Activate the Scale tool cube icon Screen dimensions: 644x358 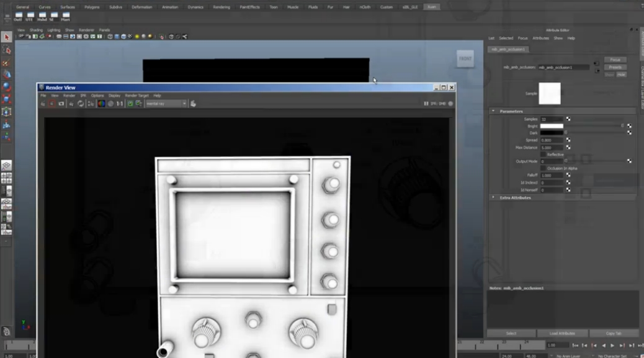point(7,99)
